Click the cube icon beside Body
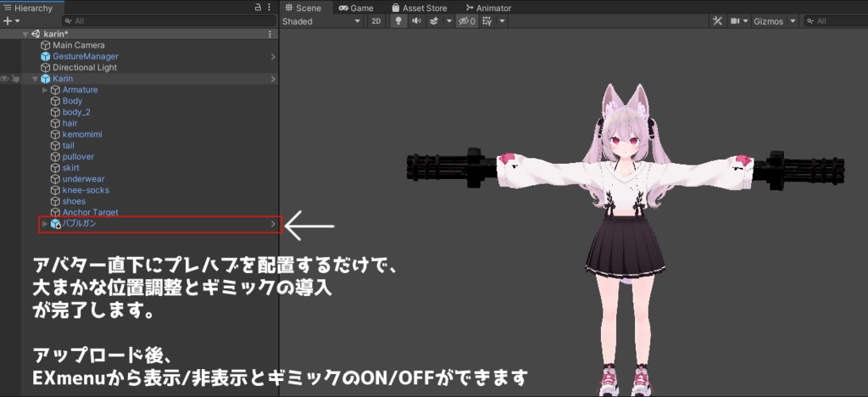The image size is (868, 397). point(55,101)
